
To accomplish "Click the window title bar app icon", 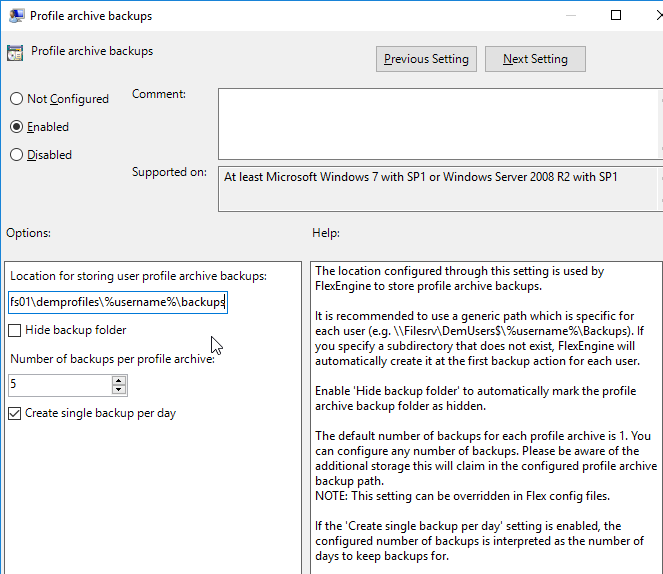I will point(16,16).
